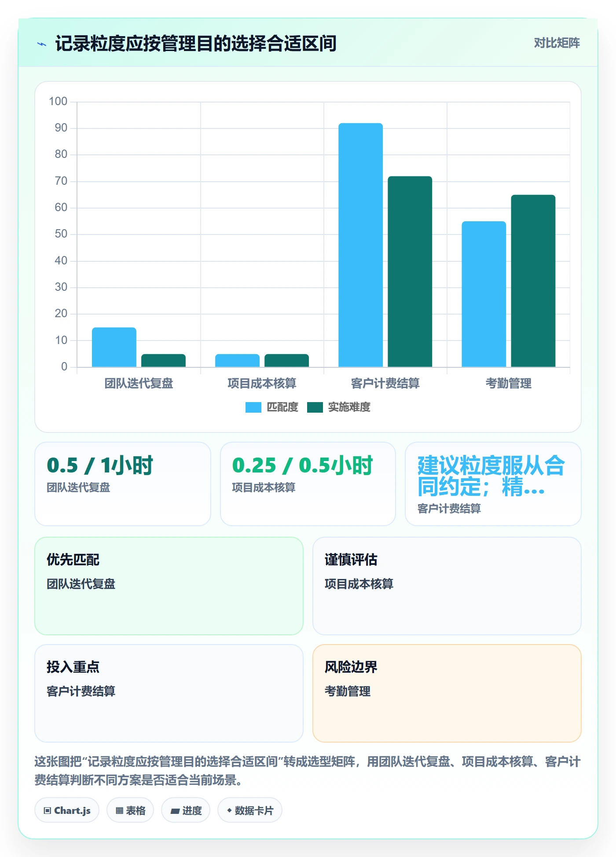Click 团队迭代复盘 text in the 优先匹配 cell
Viewport: 616px width, 857px height.
81,584
